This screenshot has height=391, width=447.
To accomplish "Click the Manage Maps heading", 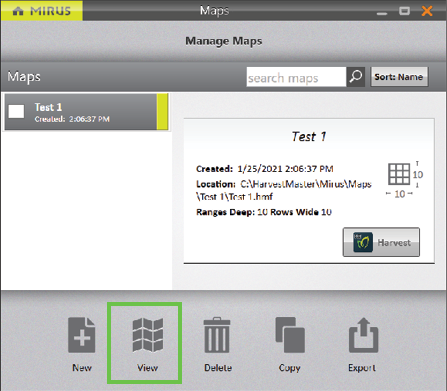I will (x=224, y=41).
